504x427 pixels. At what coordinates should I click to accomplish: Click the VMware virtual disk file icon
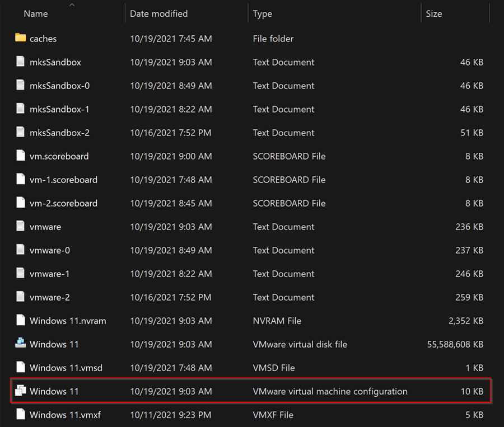(x=21, y=343)
